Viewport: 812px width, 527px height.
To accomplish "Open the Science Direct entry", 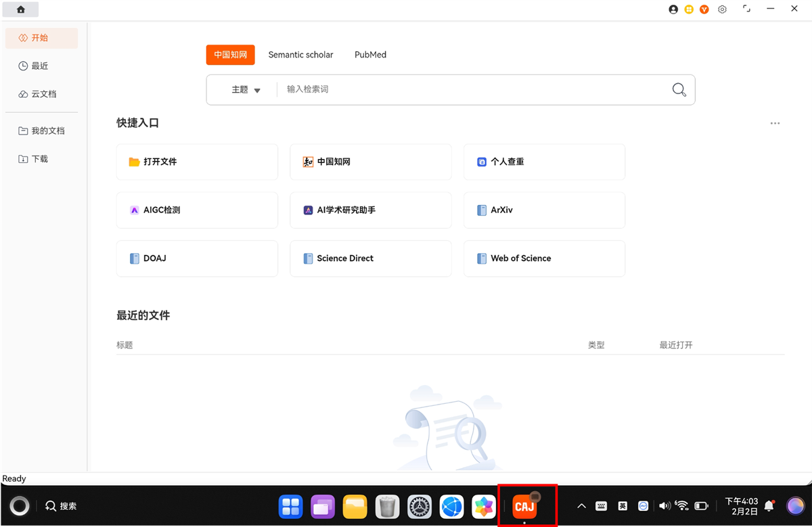I will 370,258.
